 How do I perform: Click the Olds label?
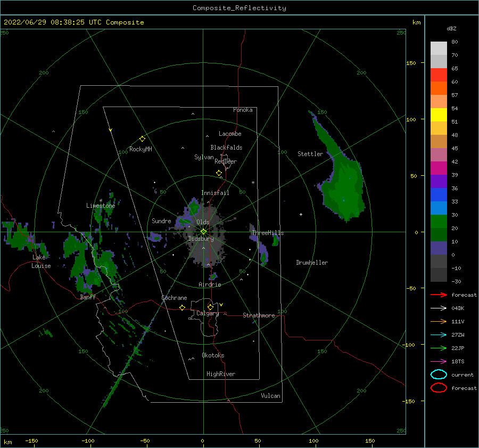[x=203, y=222]
